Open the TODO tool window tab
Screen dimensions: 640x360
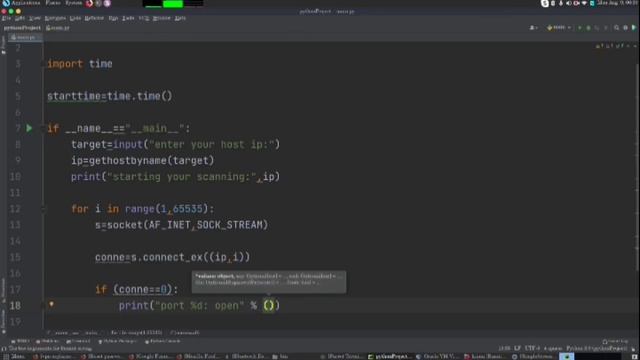click(21, 341)
